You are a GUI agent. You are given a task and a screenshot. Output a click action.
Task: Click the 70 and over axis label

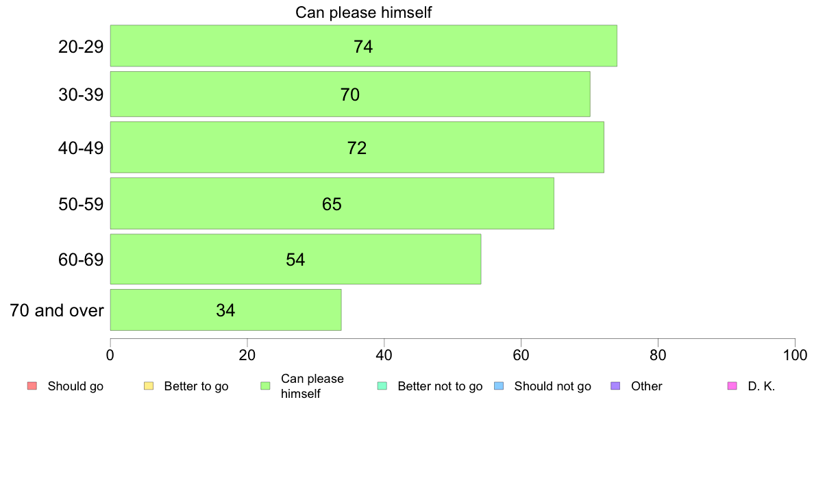(x=57, y=310)
